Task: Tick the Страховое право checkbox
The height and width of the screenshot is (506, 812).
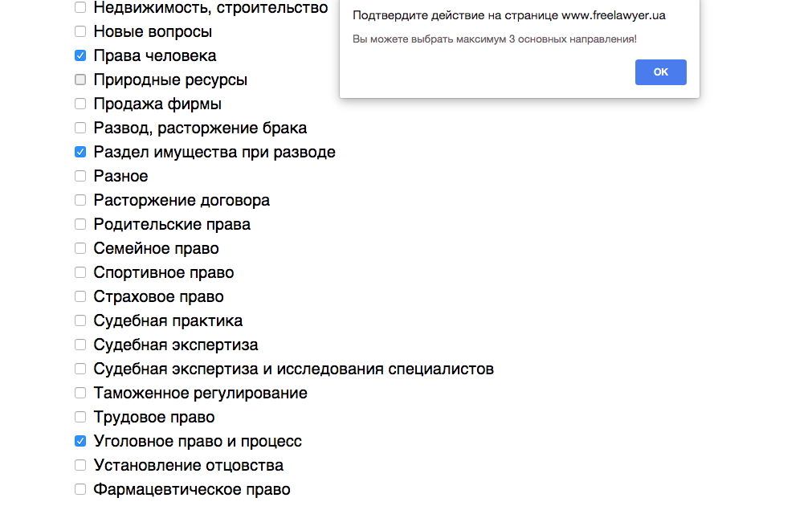Action: click(80, 296)
